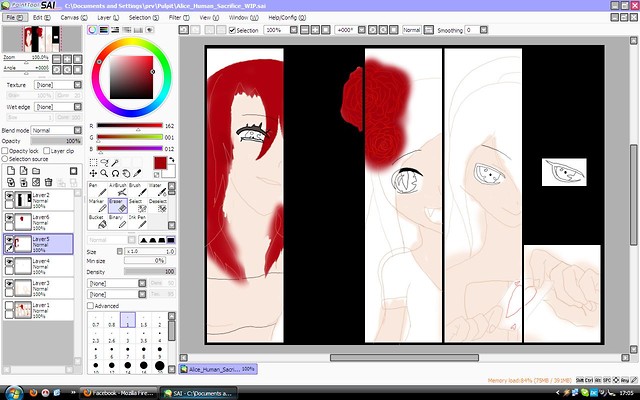The image size is (640, 400).
Task: Open the brush Size multiplier dropdown
Action: pyautogui.click(x=120, y=251)
